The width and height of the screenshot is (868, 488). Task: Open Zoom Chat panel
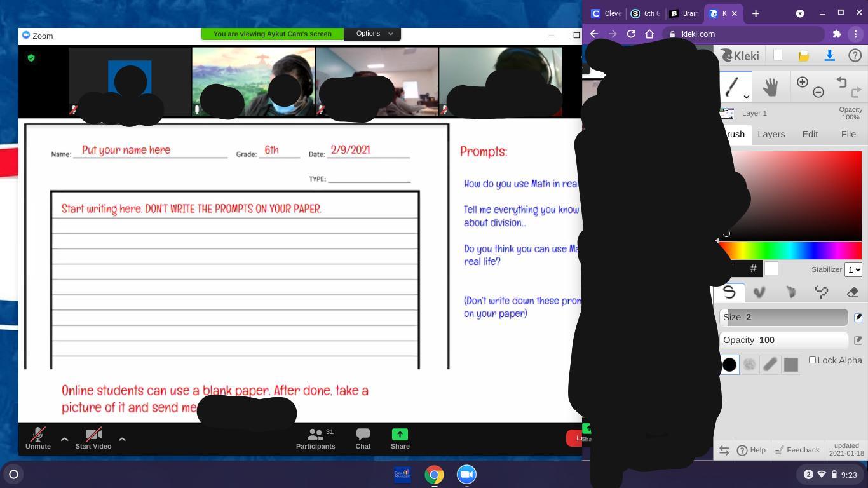[363, 438]
